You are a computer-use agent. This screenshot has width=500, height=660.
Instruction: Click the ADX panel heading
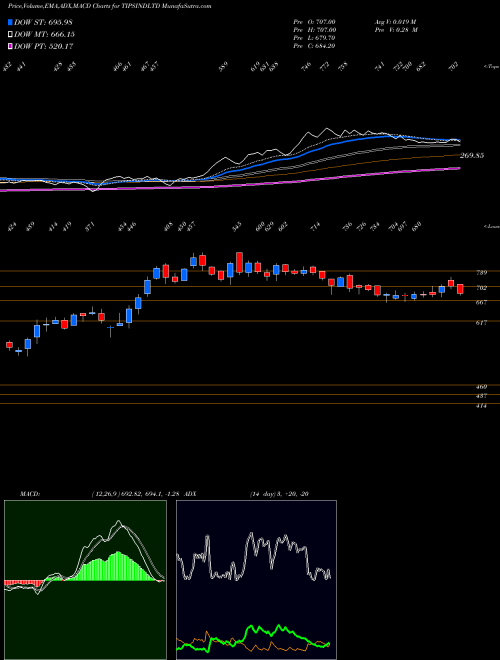(x=191, y=494)
